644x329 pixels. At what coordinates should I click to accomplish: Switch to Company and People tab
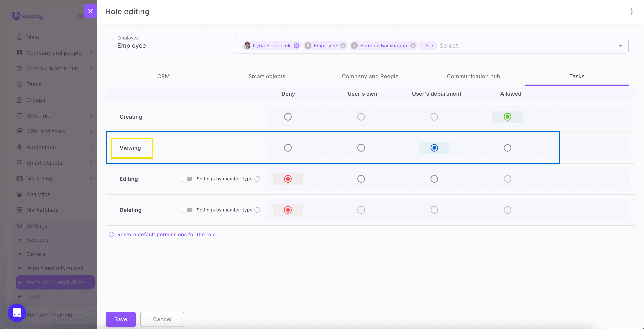click(x=370, y=76)
